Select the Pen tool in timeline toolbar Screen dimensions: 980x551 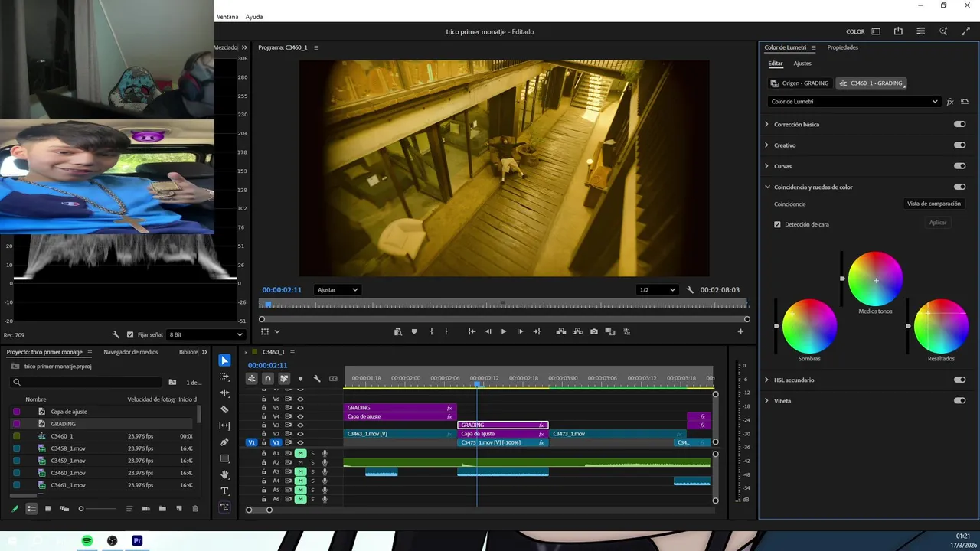[x=224, y=442]
